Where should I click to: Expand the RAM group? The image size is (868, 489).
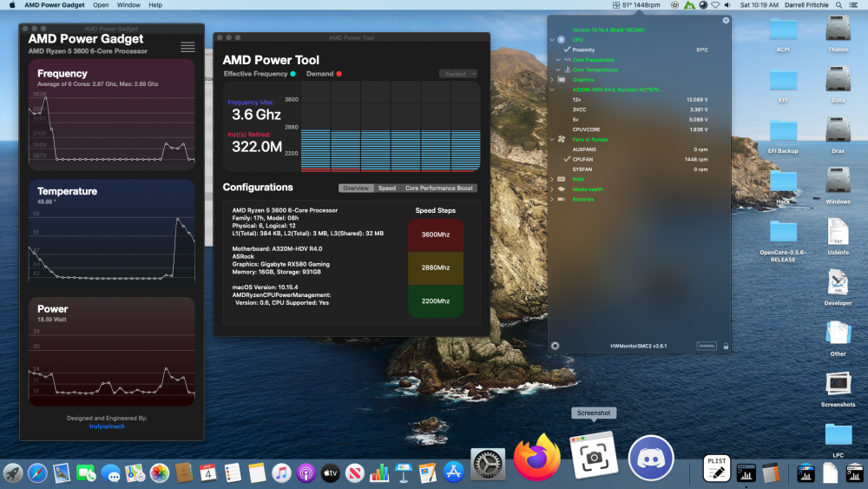tap(552, 180)
